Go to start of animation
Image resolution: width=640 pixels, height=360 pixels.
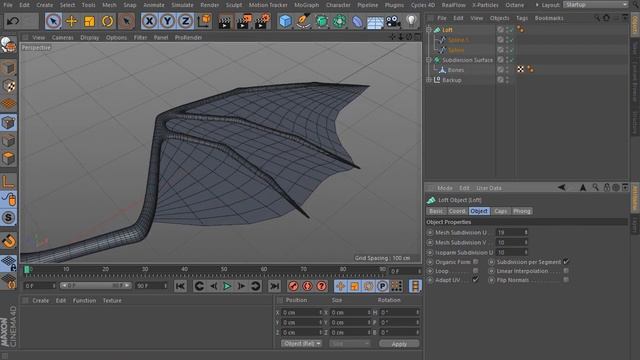180,286
